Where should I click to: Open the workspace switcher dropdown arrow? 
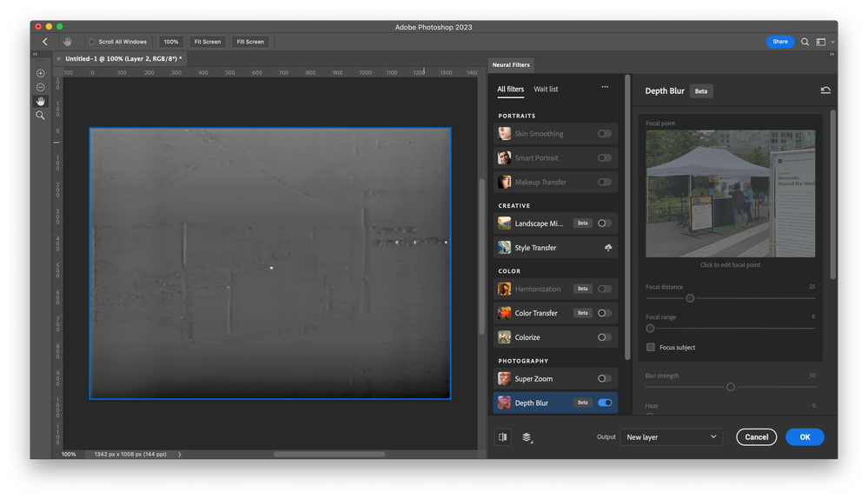(832, 42)
